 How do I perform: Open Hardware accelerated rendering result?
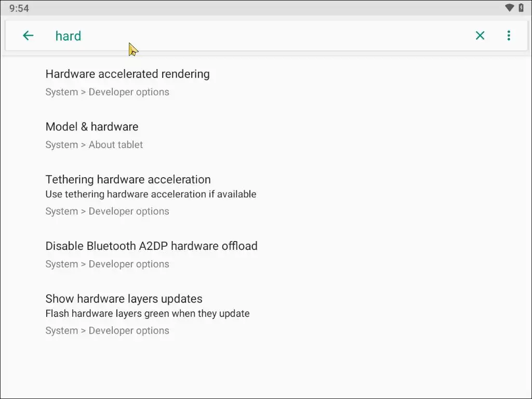point(127,74)
